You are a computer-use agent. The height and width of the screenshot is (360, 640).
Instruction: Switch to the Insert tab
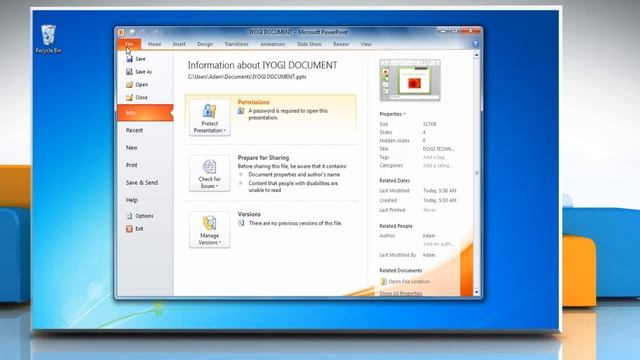(179, 44)
